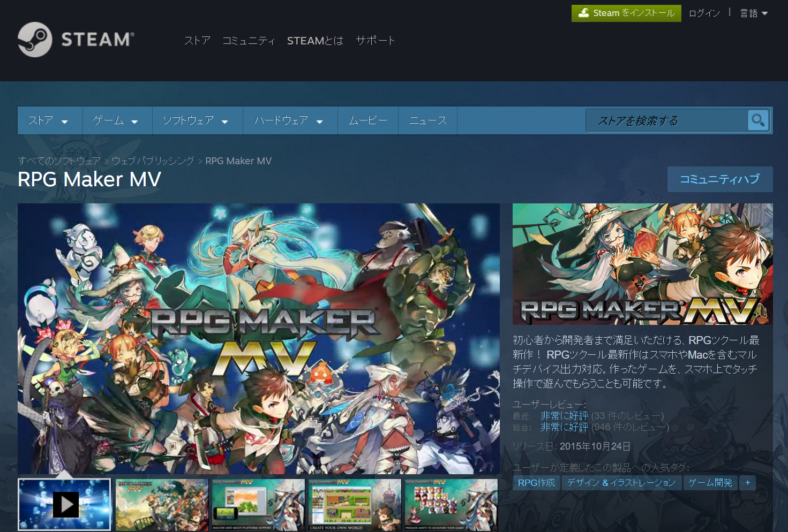Click the mobile platform support screenshot thumbnail

click(258, 504)
